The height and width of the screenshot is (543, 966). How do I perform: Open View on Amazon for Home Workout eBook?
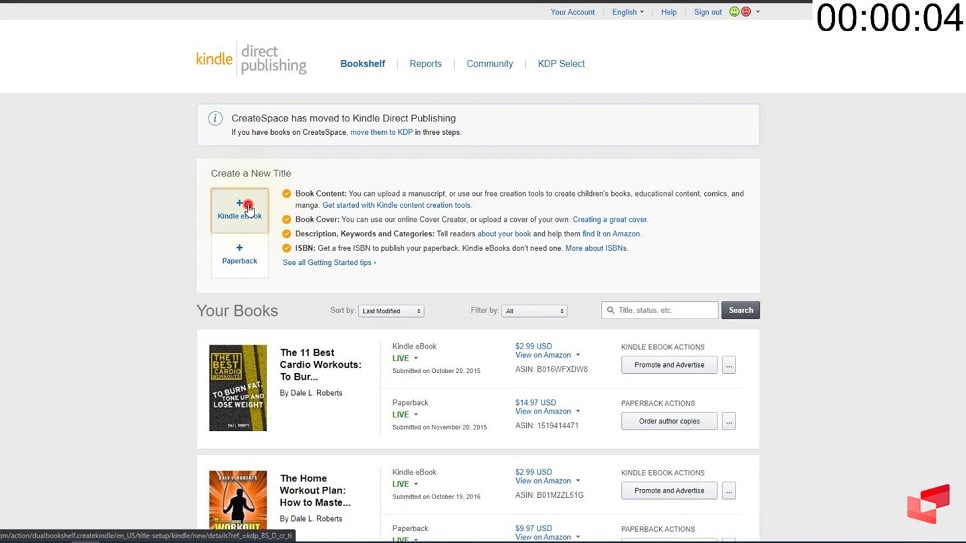(547, 481)
